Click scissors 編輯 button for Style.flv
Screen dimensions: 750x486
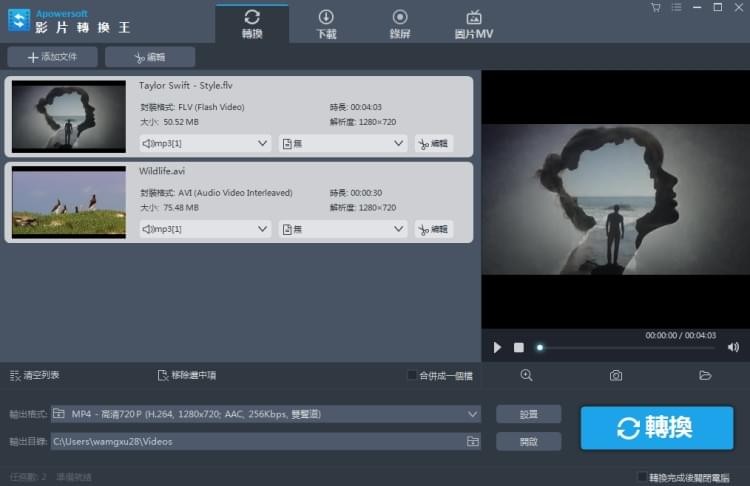[x=433, y=144]
